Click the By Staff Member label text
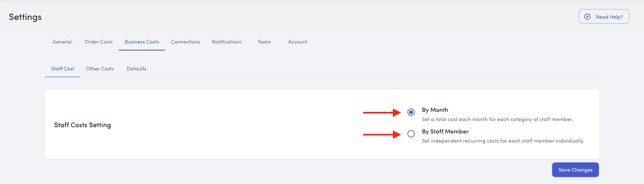Image resolution: width=644 pixels, height=184 pixels. click(445, 132)
